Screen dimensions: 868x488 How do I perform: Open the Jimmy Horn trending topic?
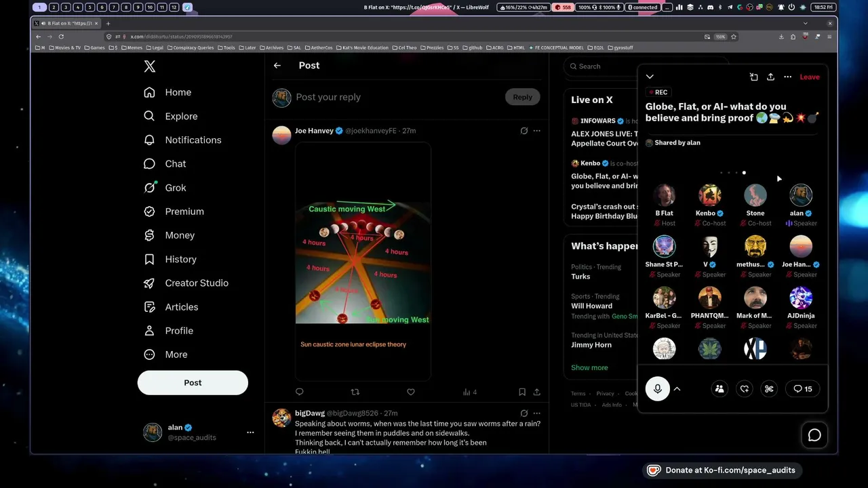click(x=591, y=345)
